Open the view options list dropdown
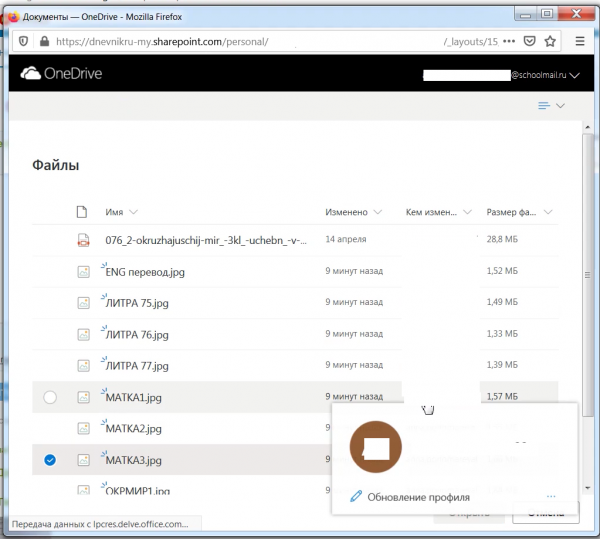 551,105
